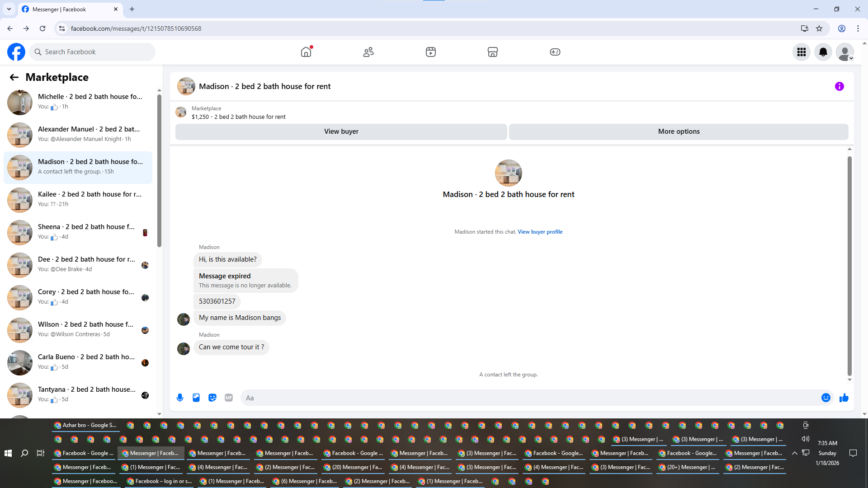The width and height of the screenshot is (868, 488).
Task: Click the View buyer profile link
Action: [540, 232]
